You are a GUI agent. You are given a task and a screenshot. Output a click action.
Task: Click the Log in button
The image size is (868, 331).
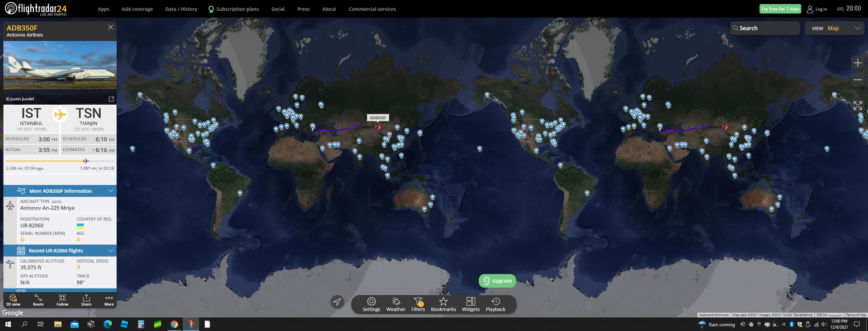click(x=817, y=9)
